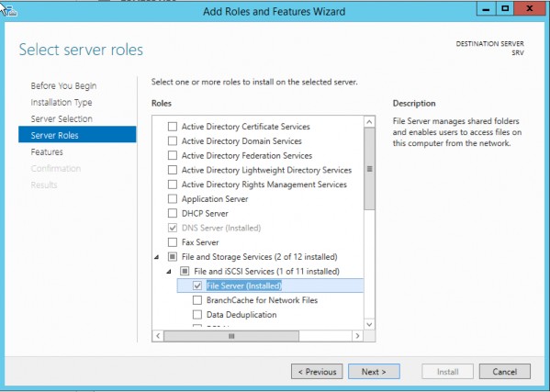Toggle File and Storage Services checkbox

(173, 257)
